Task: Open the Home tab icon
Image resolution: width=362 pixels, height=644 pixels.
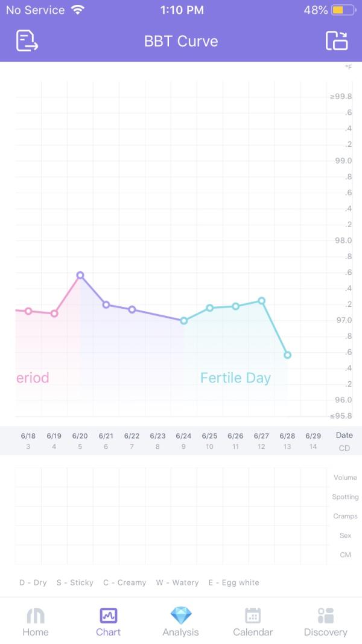Action: pos(36,616)
